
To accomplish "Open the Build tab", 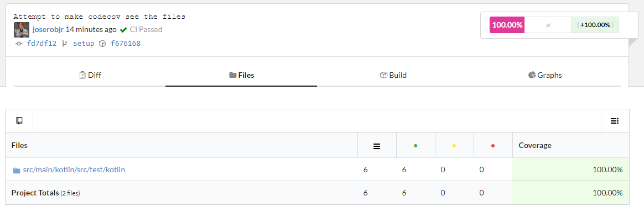I will 393,75.
